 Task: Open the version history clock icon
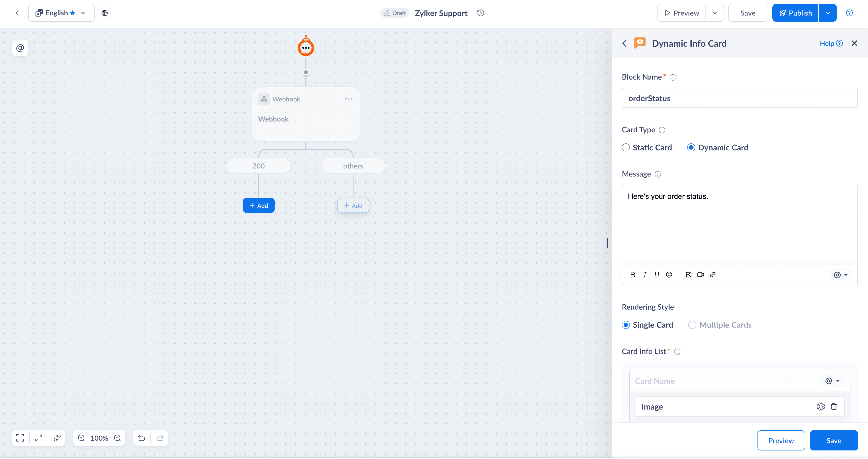click(x=480, y=13)
